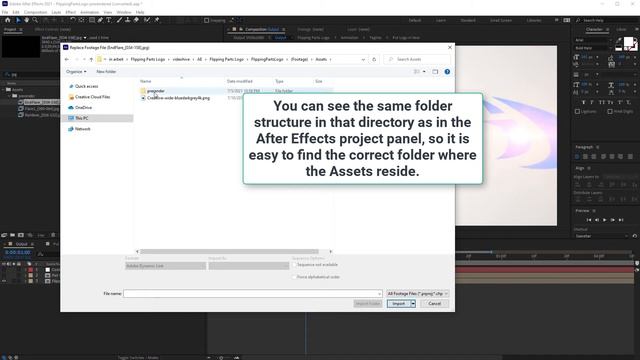Toggle the Ligatures checkbox

[577, 111]
